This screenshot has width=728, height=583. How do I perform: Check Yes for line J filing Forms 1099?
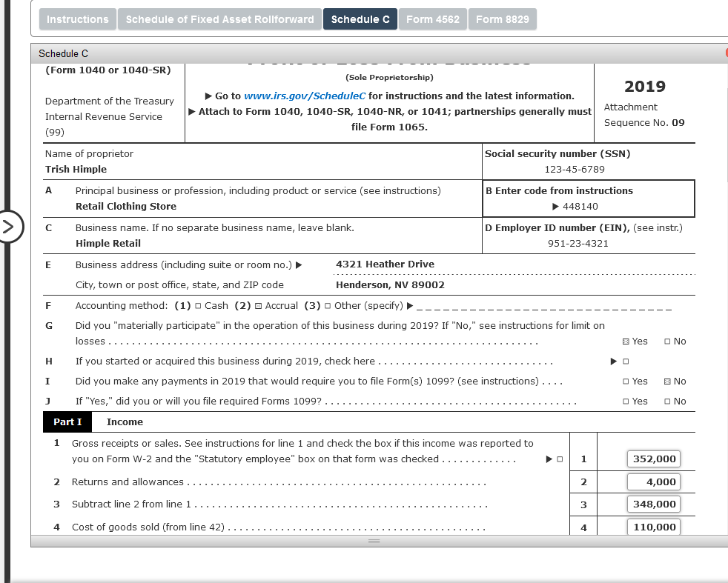pos(626,402)
